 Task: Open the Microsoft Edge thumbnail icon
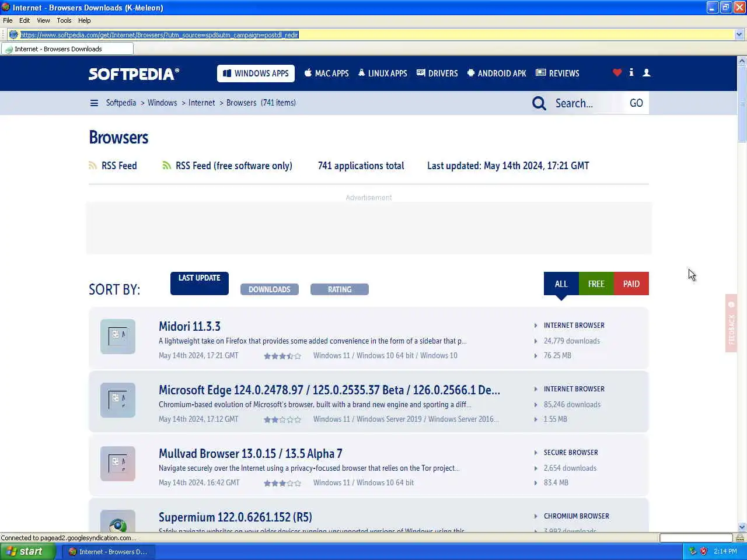[118, 400]
